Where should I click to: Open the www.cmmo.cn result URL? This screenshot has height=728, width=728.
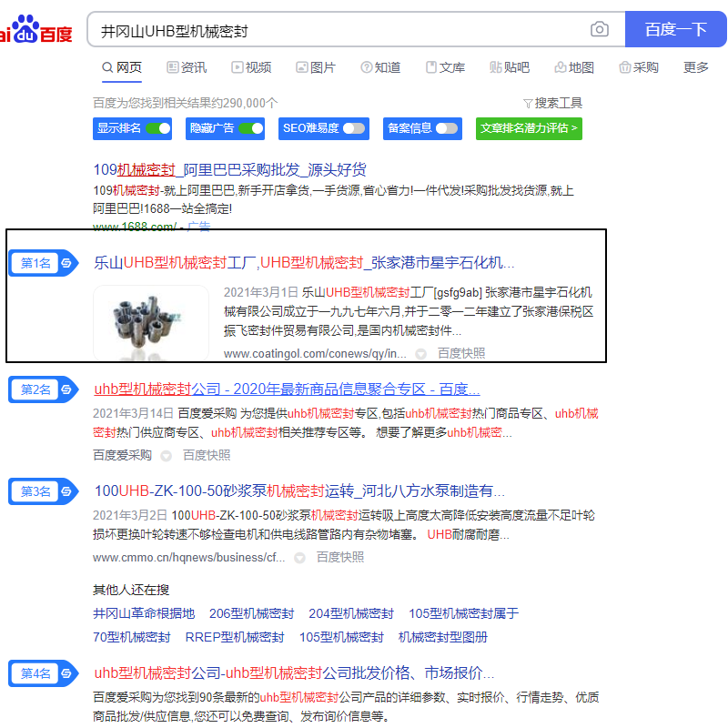189,557
